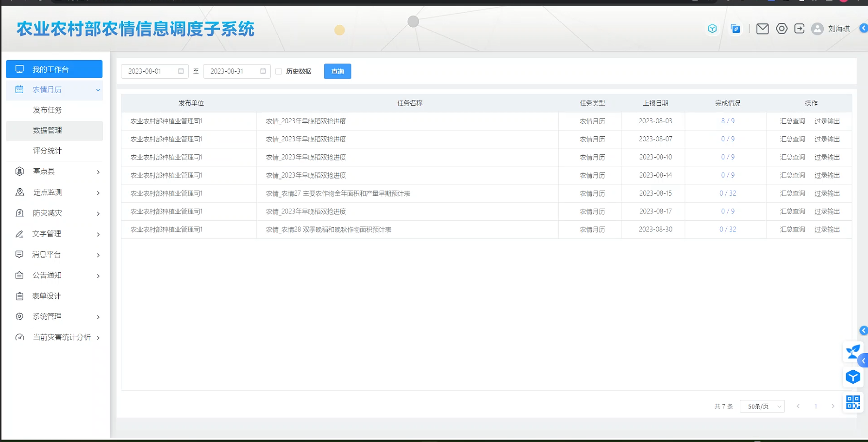Select page number 1 in pagination
868x442 pixels.
tap(816, 407)
